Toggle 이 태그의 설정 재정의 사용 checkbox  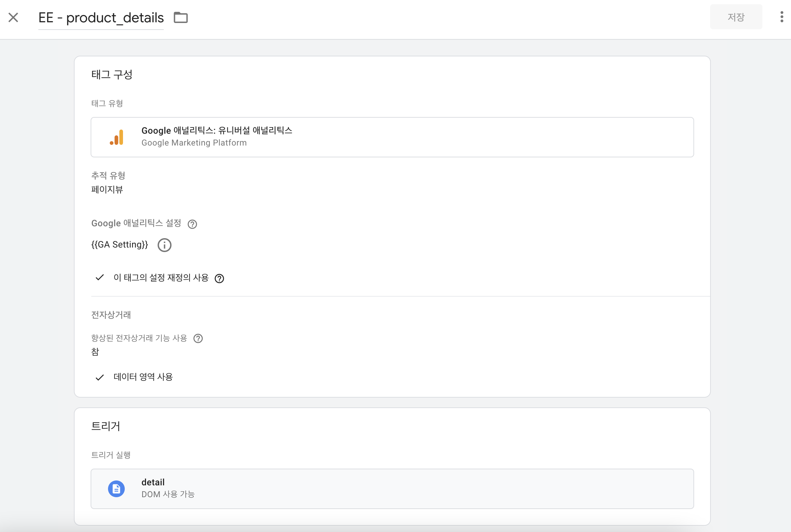pyautogui.click(x=100, y=277)
